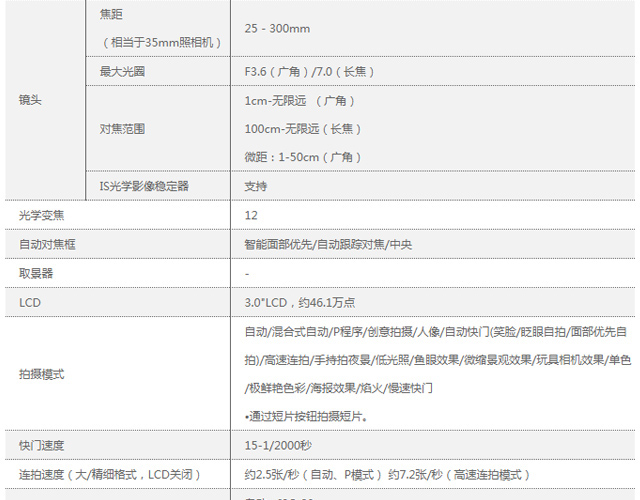This screenshot has height=500, width=640.
Task: Select the 3.0"LCD，约46.1万点 value
Action: click(300, 302)
